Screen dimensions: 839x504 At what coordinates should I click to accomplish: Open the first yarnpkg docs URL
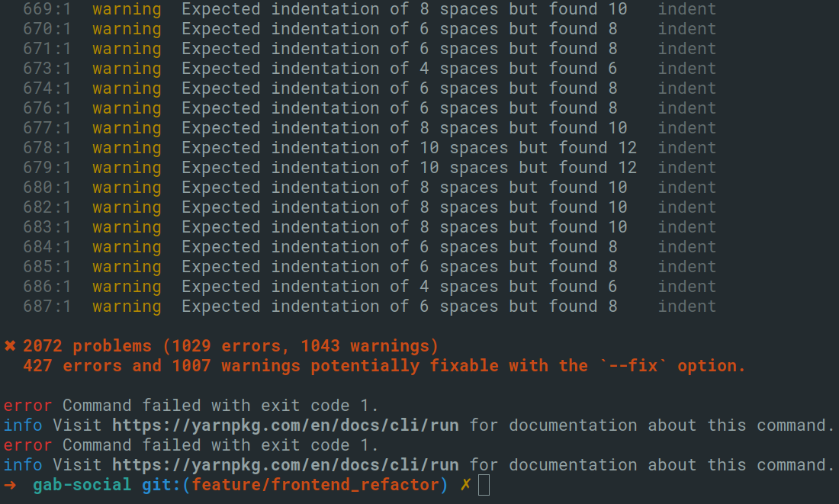[285, 425]
